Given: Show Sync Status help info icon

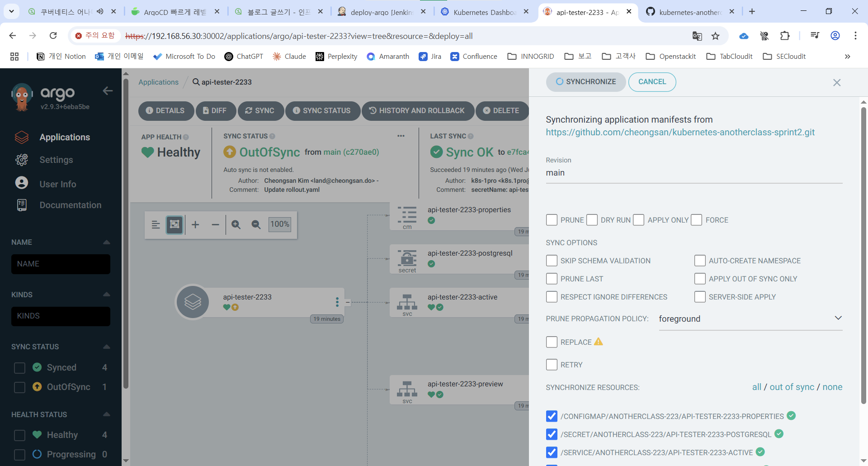Looking at the screenshot, I should pyautogui.click(x=272, y=136).
